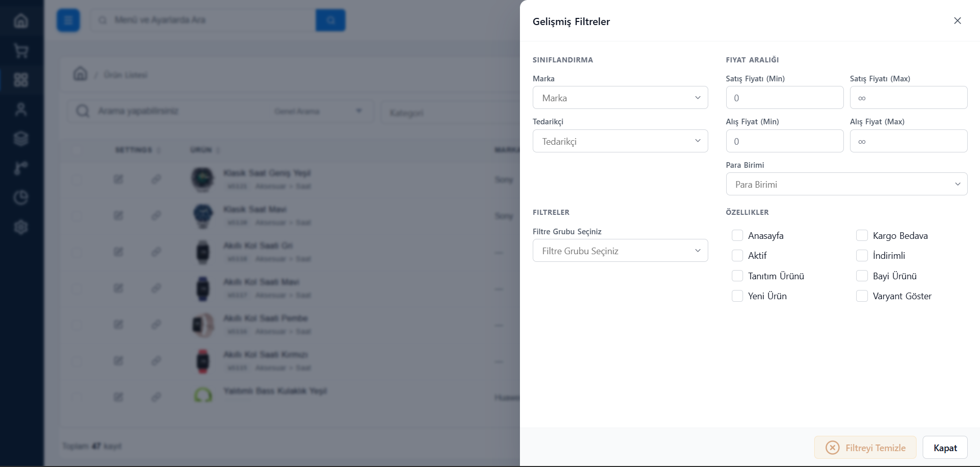Select the products grid icon in sidebar
Viewport: 980px width, 467px height.
21,80
